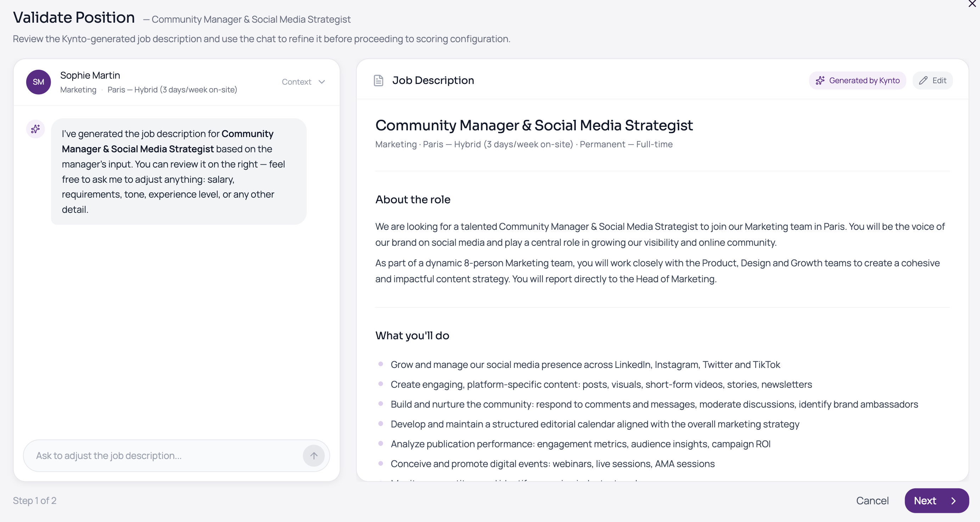Click the Marketing label under Sophie Martin
Viewport: 980px width, 522px height.
(78, 90)
